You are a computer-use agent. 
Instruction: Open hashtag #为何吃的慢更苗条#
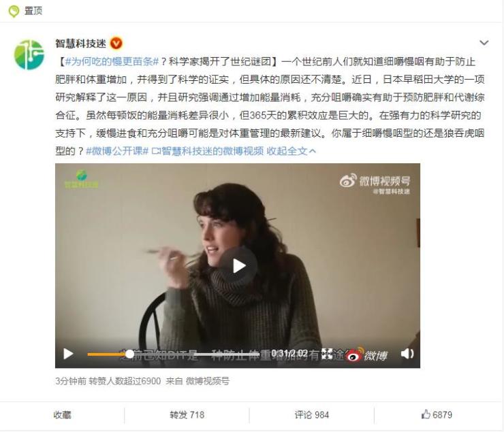(x=112, y=61)
